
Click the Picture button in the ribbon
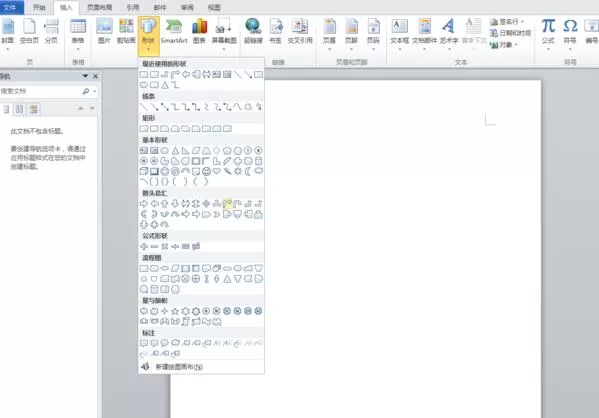104,31
